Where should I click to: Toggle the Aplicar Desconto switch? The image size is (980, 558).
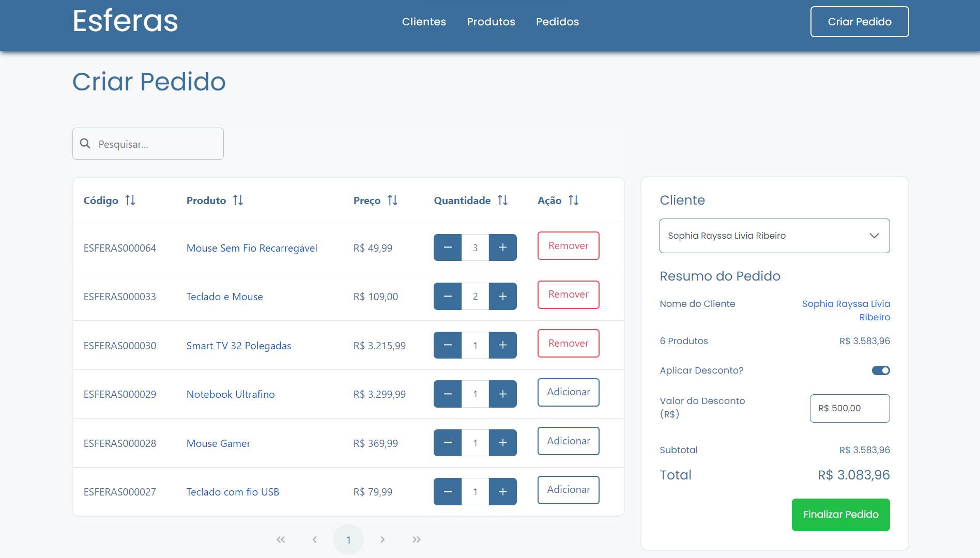(881, 370)
